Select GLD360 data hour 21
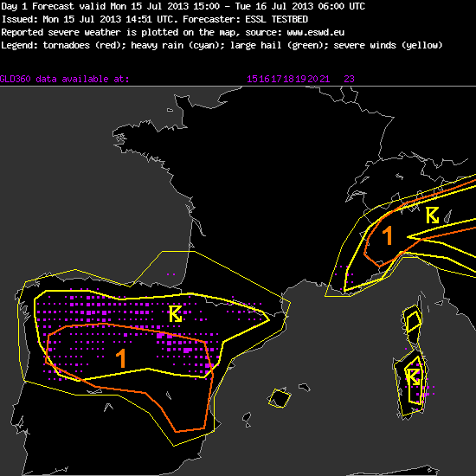Viewport: 476px width, 476px height. (x=325, y=79)
